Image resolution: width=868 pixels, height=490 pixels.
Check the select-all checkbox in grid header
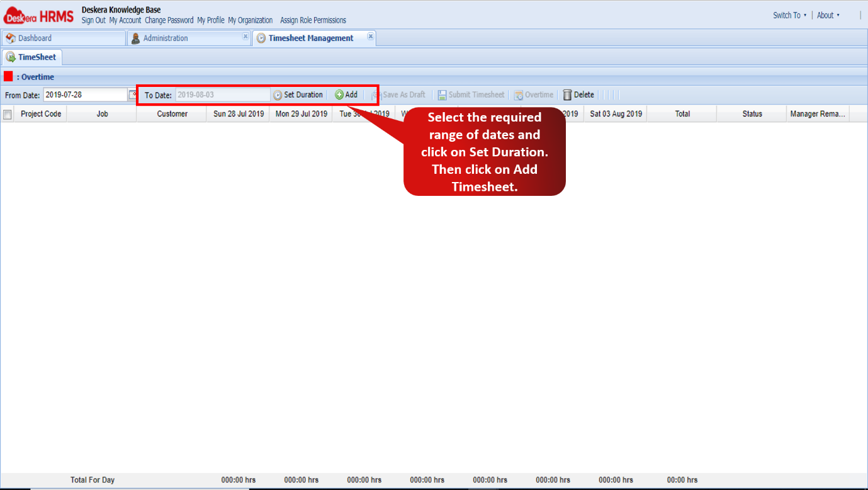coord(8,113)
